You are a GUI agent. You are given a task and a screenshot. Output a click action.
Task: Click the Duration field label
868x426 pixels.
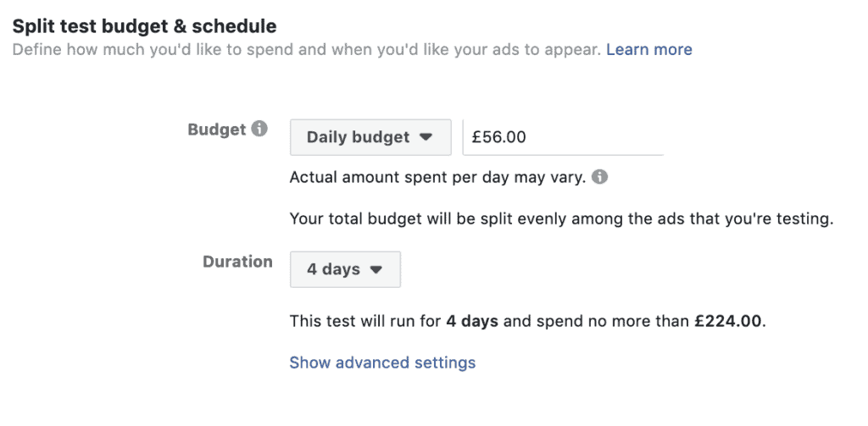237,262
